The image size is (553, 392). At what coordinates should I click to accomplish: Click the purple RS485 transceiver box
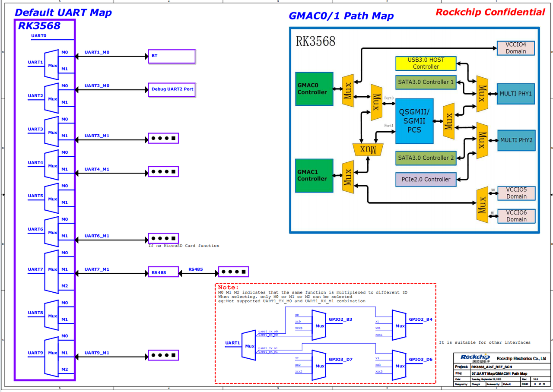coord(163,272)
